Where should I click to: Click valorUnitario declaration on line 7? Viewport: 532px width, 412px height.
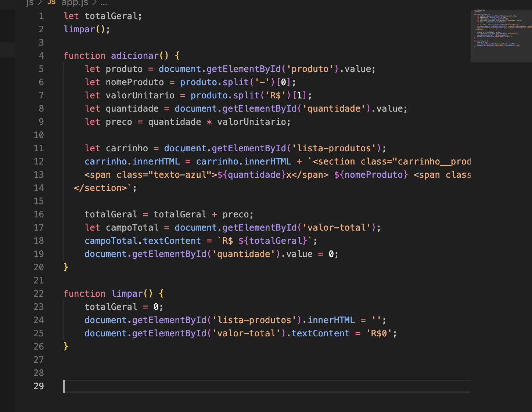(x=140, y=95)
